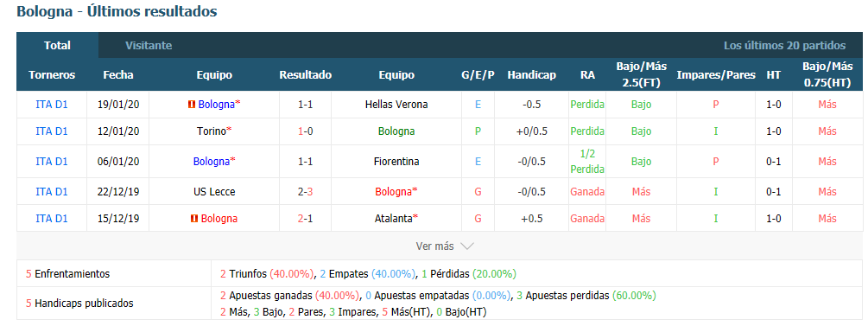Screen dimensions: 868x326
Task: Open the Ver más link to show more matches
Action: point(434,246)
